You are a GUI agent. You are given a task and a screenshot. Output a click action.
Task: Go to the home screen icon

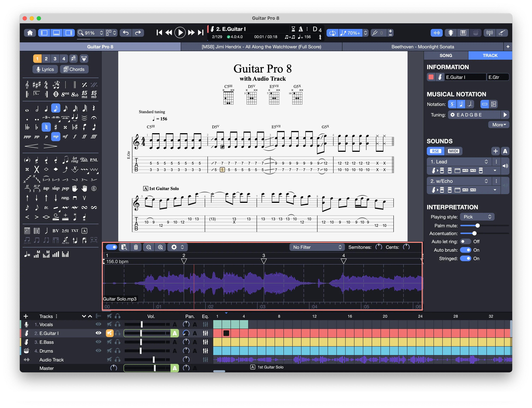pyautogui.click(x=30, y=33)
